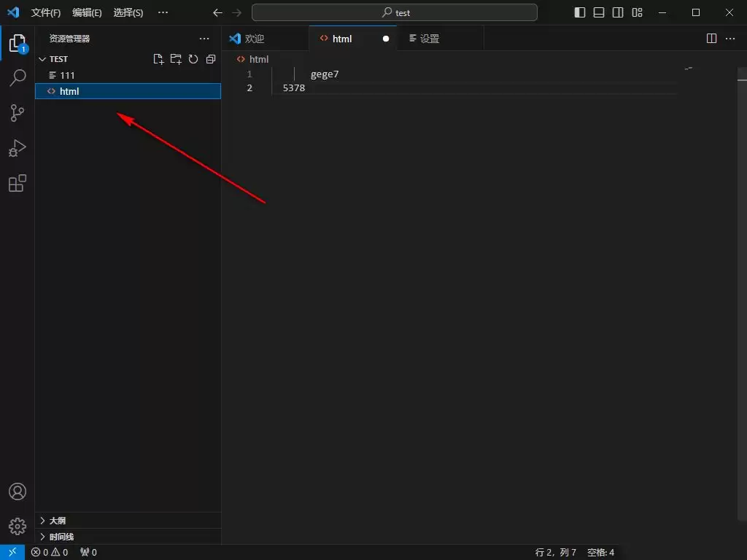Open Run and Debug view
Image resolution: width=747 pixels, height=560 pixels.
pos(17,148)
